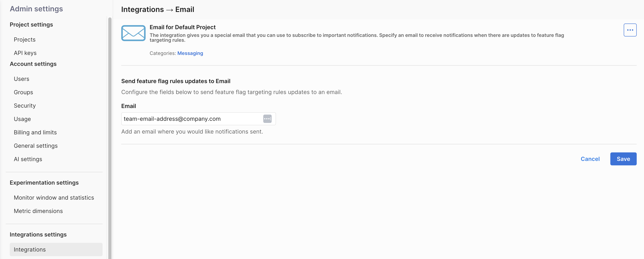
Task: View the Usage page
Action: 22,119
